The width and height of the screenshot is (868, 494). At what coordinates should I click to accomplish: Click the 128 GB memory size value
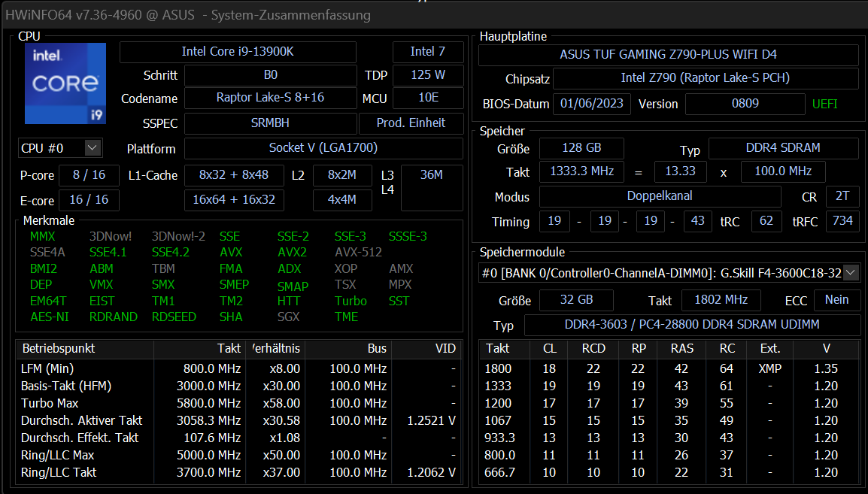click(x=582, y=148)
